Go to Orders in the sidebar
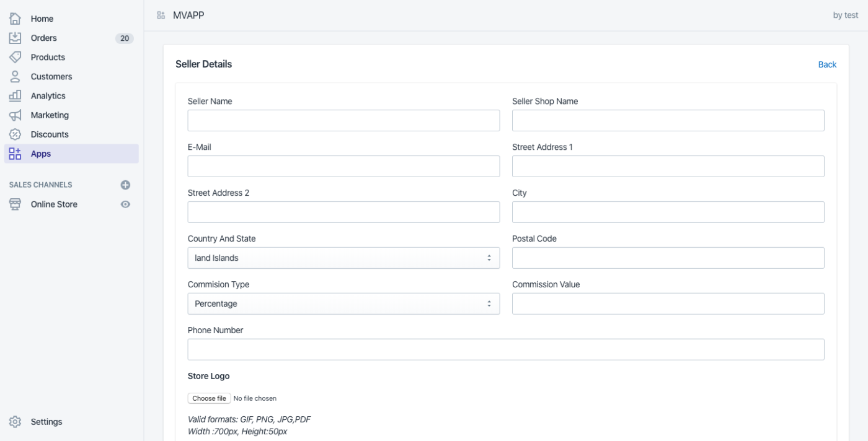868x441 pixels. pos(71,38)
